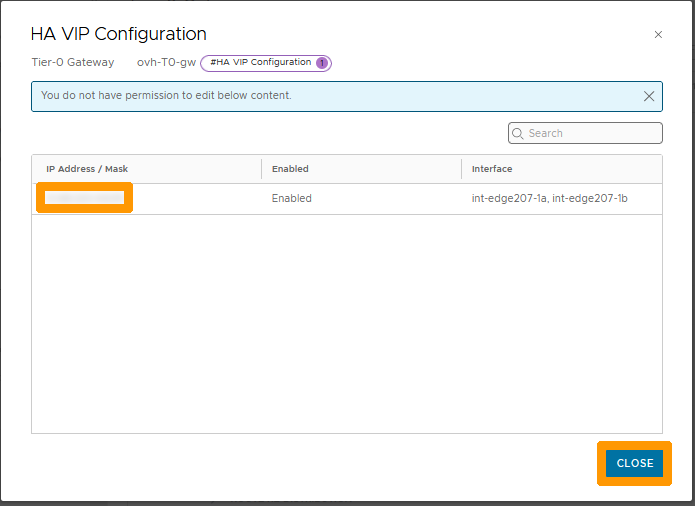695x506 pixels.
Task: Click the Enabled status cell in row
Action: pyautogui.click(x=292, y=198)
